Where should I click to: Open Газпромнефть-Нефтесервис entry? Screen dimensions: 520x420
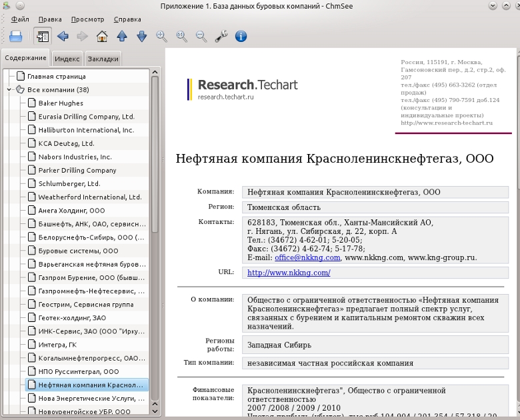click(91, 291)
